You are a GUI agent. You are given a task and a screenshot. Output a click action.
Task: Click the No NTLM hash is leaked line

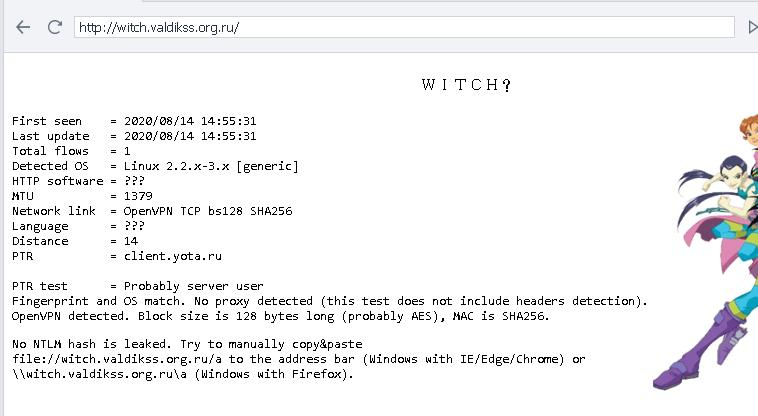click(187, 344)
